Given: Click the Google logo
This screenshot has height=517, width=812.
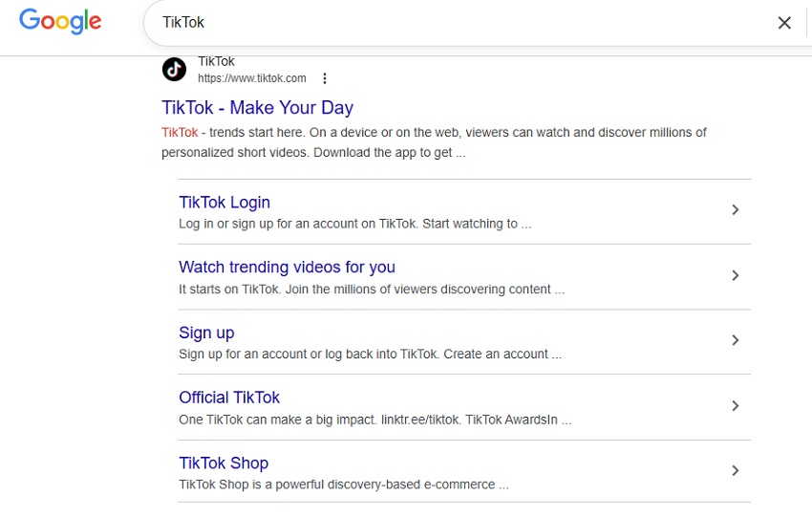Looking at the screenshot, I should [x=60, y=21].
